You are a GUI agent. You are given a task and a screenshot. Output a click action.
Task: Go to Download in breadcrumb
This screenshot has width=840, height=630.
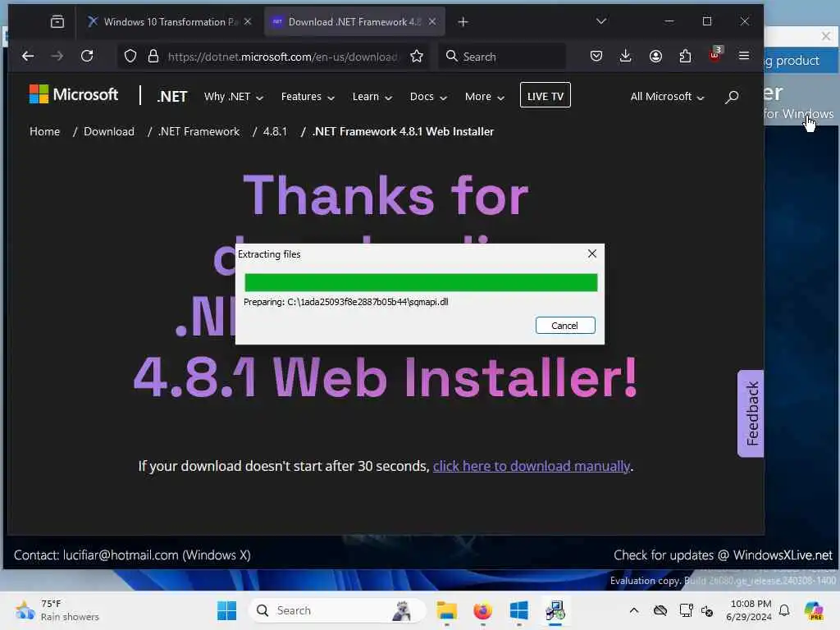[109, 132]
